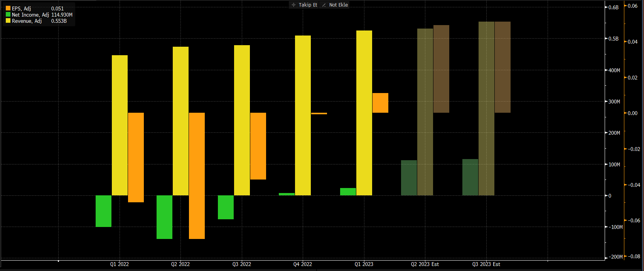Viewport: 644px width, 271px height.
Task: Click the 0.06 value on the EPS axis
Action: pyautogui.click(x=633, y=6)
